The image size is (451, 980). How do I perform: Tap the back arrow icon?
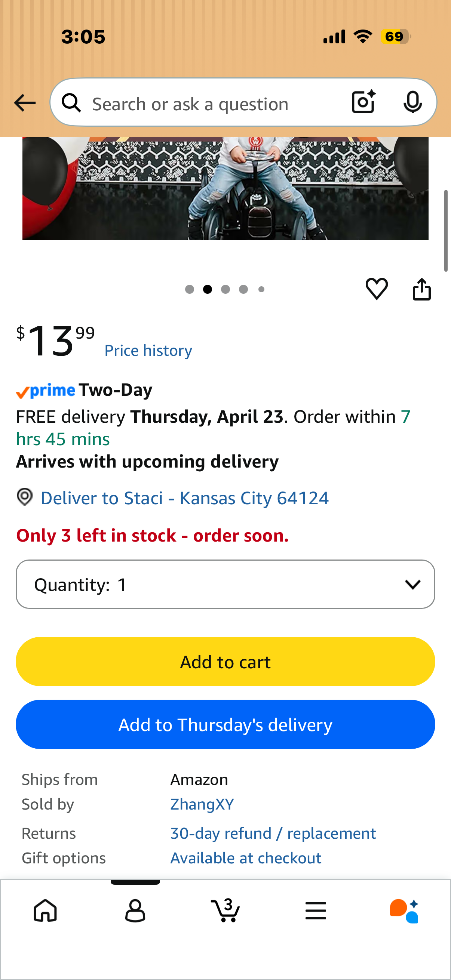click(x=25, y=103)
